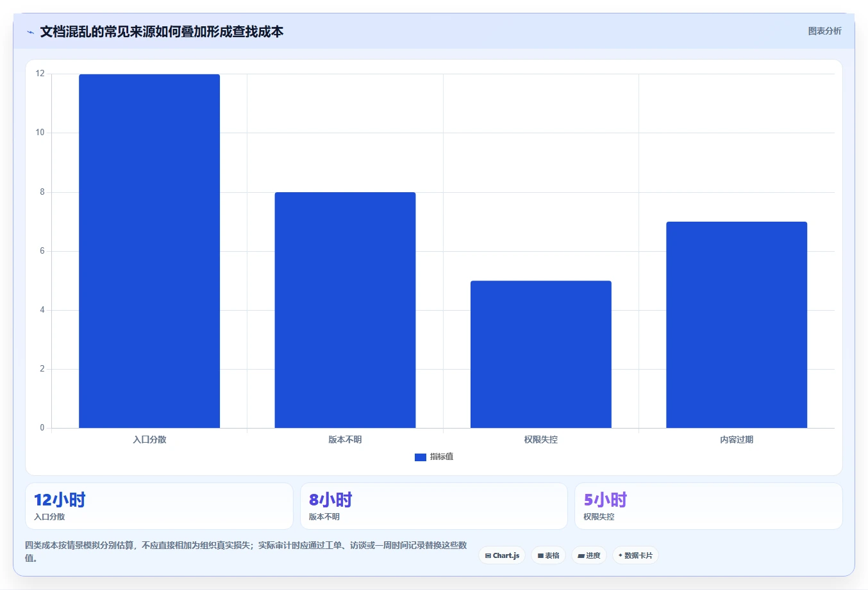Click the 12小时 value text
868x590 pixels.
point(60,500)
